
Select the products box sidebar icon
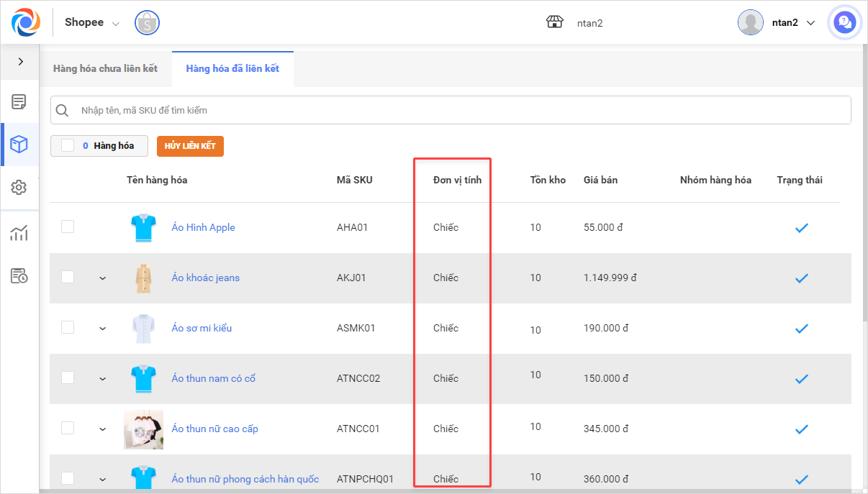19,145
